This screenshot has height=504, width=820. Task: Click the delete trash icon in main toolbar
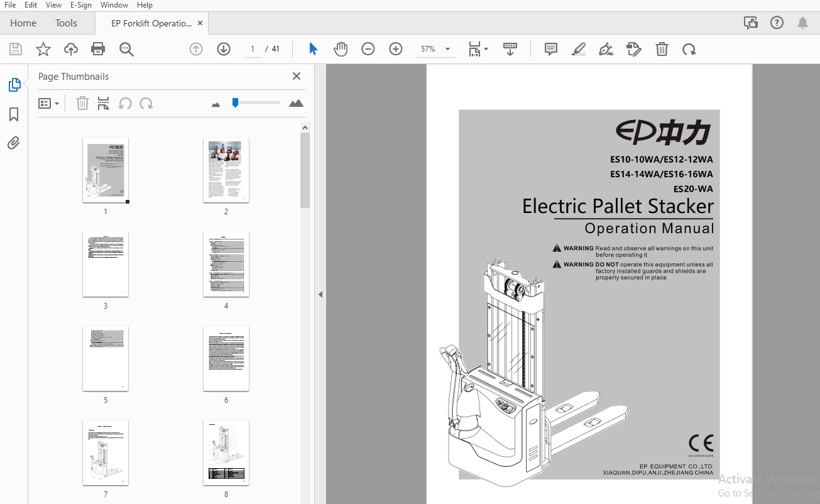662,49
